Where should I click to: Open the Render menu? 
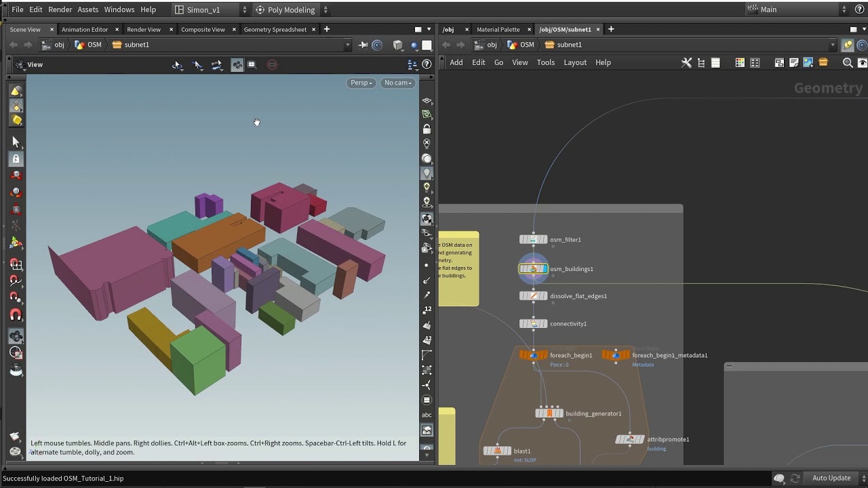click(x=60, y=9)
